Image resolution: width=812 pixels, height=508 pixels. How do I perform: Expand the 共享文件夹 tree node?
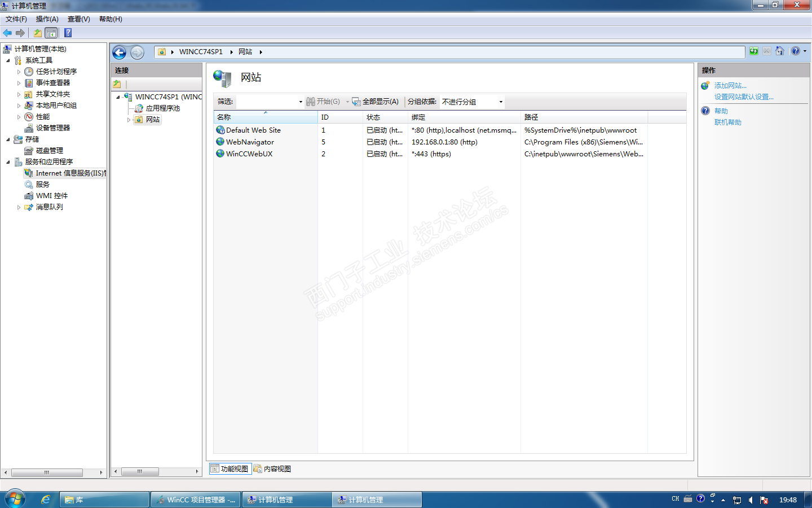click(x=19, y=94)
